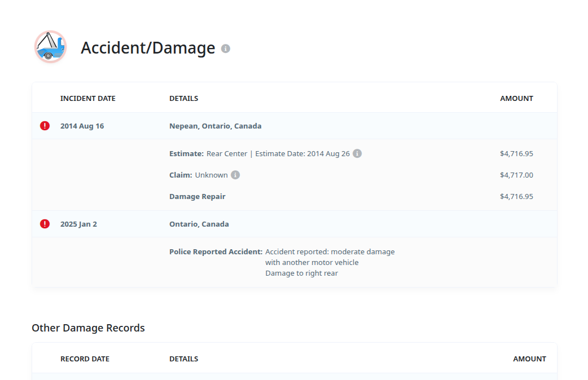Click the Accident/Damage section title
This screenshot has width=588, height=380.
click(148, 48)
